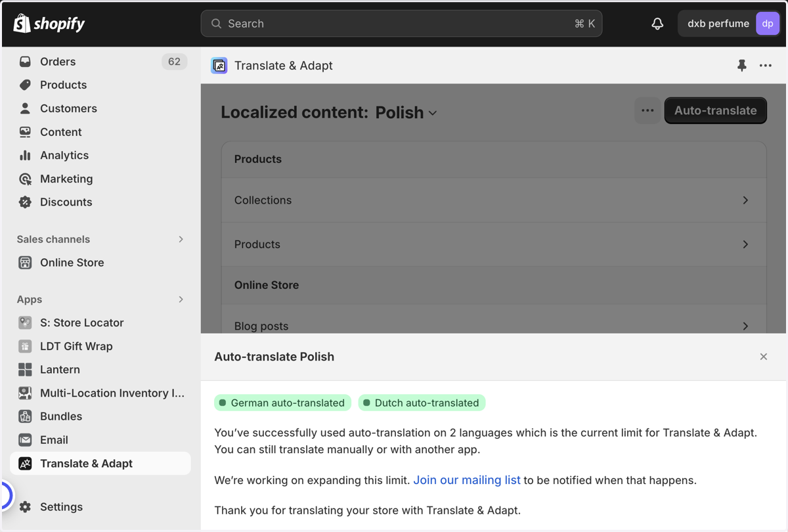Viewport: 788px width, 532px height.
Task: Click the Search input field
Action: pyautogui.click(x=401, y=24)
